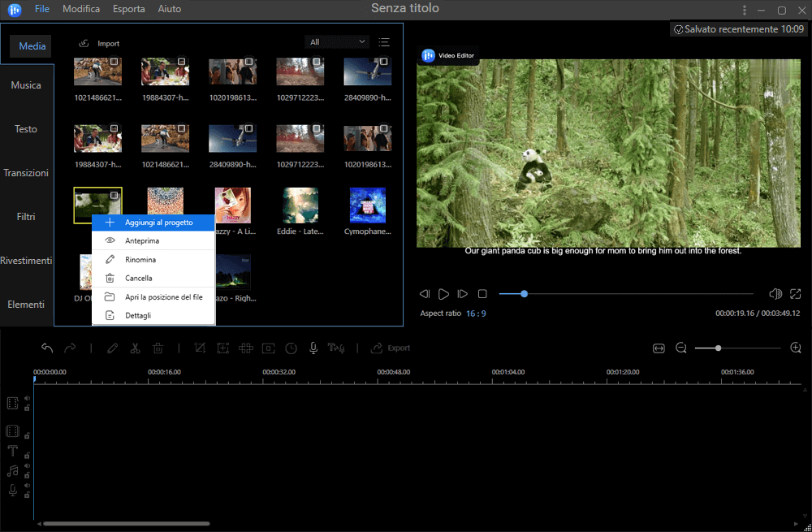The width and height of the screenshot is (812, 532).
Task: Open the title bar three-dots menu
Action: (745, 10)
